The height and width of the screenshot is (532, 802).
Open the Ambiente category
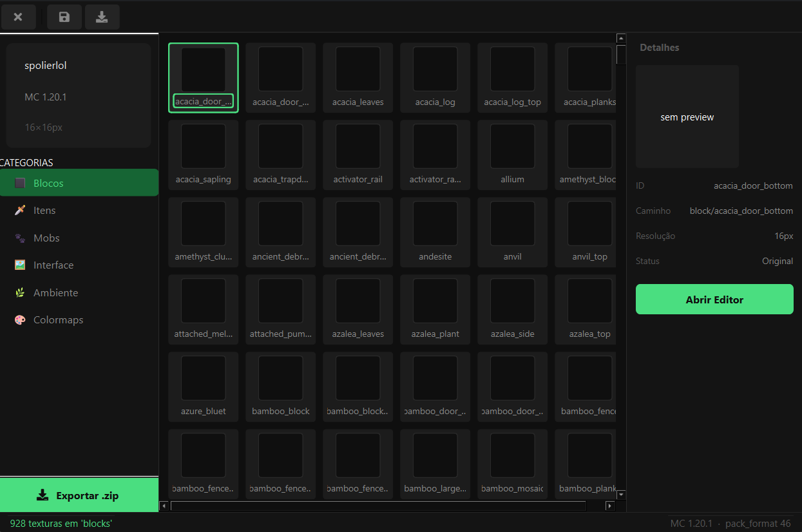79,292
